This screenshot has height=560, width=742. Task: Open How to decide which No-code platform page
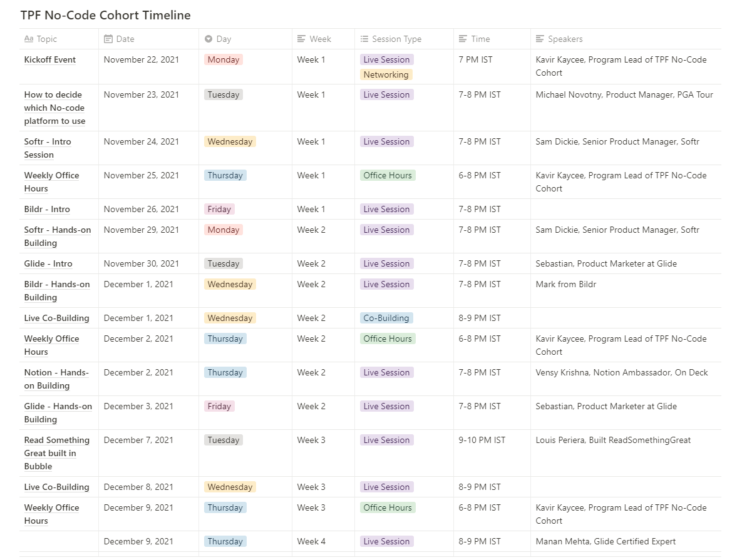(55, 108)
